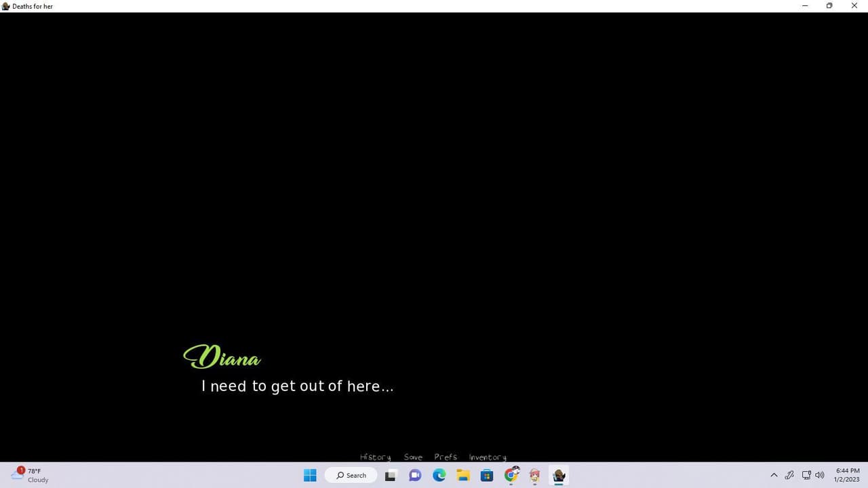Open the Prefs menu
The image size is (868, 488).
pyautogui.click(x=446, y=457)
